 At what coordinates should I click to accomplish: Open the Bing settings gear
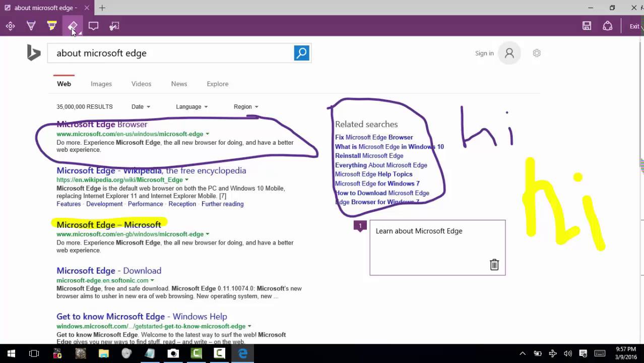tap(537, 53)
